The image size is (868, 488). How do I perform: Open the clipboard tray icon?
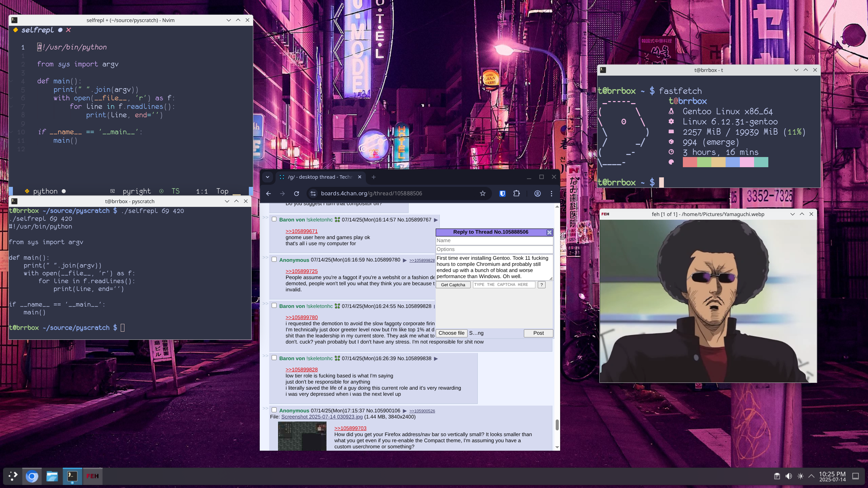777,476
